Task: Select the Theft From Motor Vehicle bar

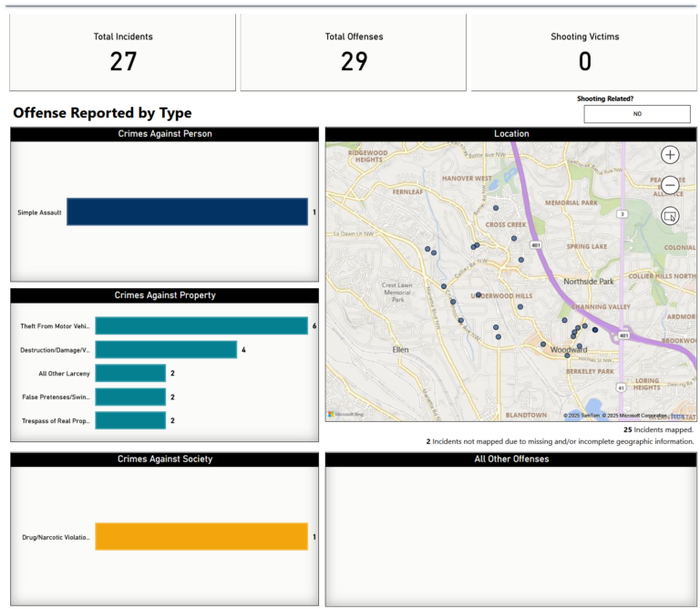Action: point(201,325)
